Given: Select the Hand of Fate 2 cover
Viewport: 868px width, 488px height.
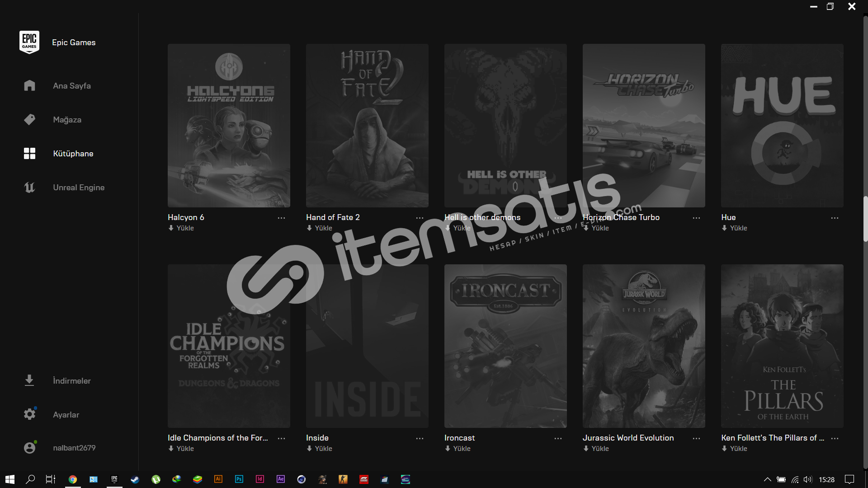Looking at the screenshot, I should pos(367,126).
